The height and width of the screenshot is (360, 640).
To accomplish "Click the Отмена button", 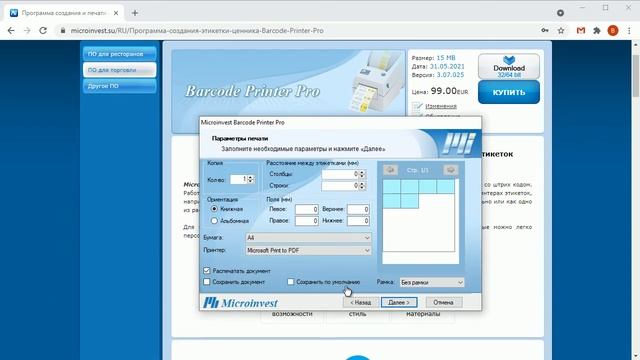I will tap(444, 302).
